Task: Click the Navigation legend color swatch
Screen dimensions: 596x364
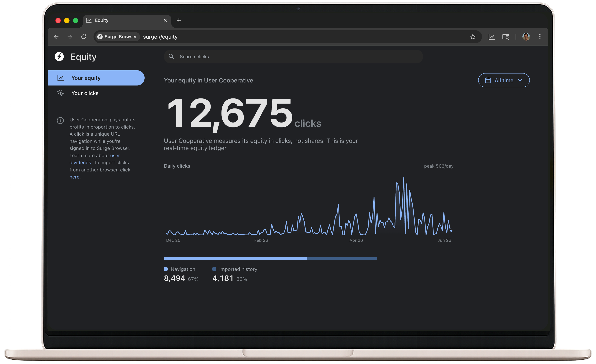Action: pos(166,269)
